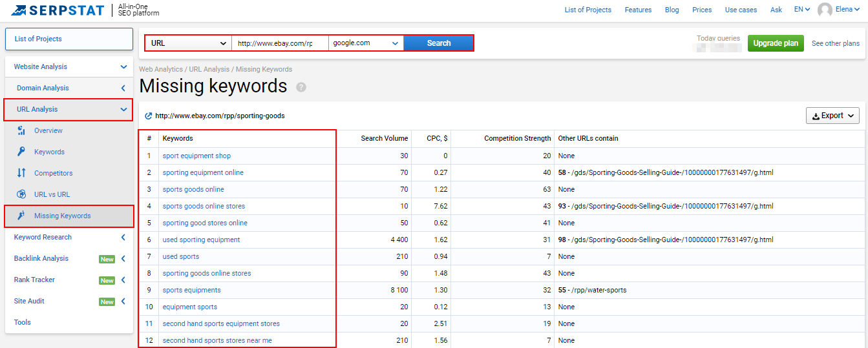This screenshot has height=348, width=868.
Task: Open keyword used sporting equipment
Action: click(201, 240)
